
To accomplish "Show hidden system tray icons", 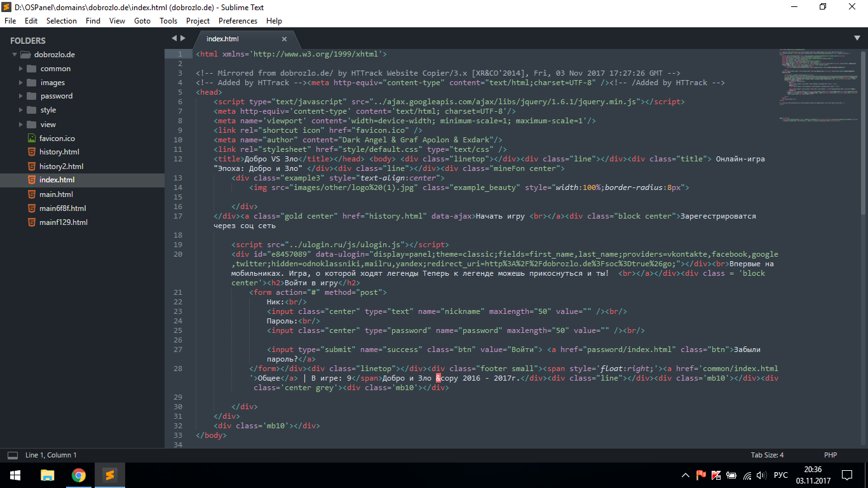I will [x=685, y=475].
